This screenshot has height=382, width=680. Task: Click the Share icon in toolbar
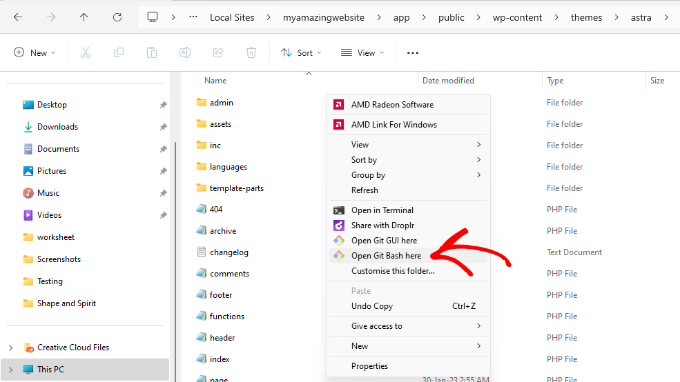[218, 53]
